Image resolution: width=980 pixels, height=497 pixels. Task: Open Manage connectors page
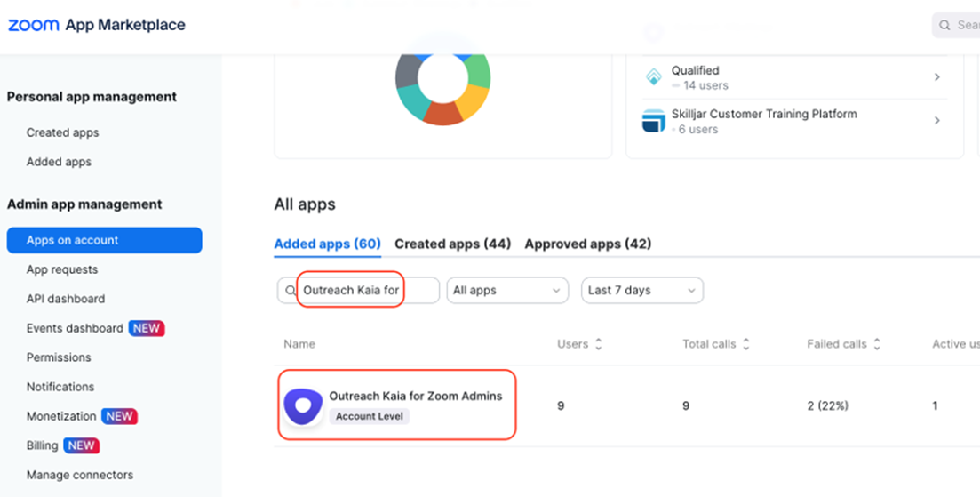[x=80, y=475]
